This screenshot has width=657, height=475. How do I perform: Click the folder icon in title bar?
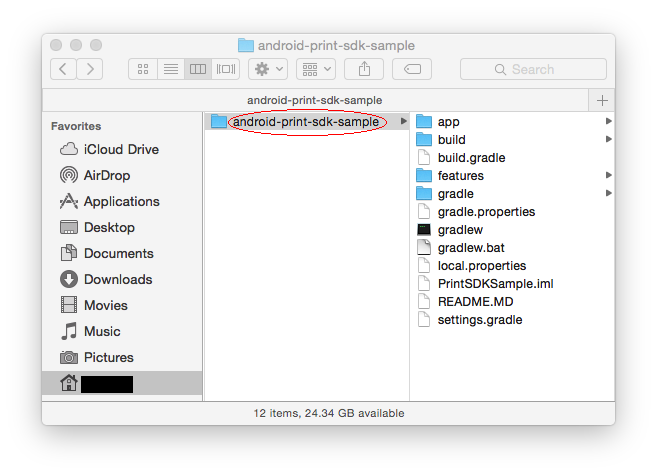246,45
